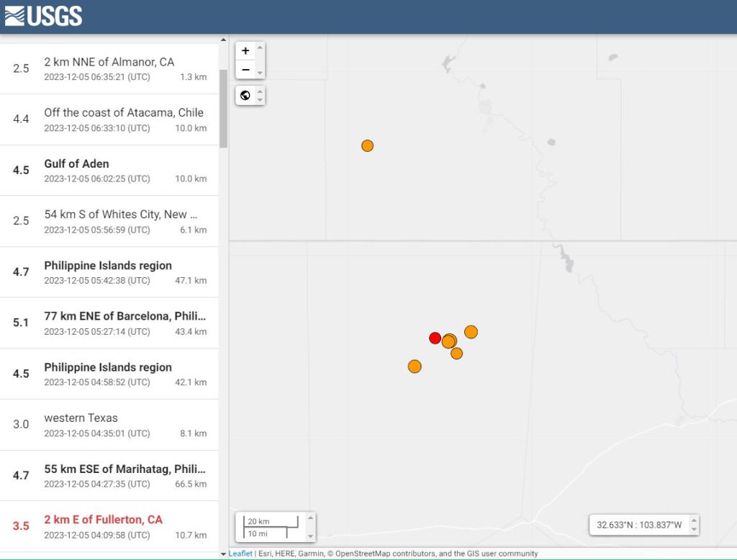Open the Leaflet attribution link
This screenshot has height=560, width=737.
pyautogui.click(x=240, y=554)
